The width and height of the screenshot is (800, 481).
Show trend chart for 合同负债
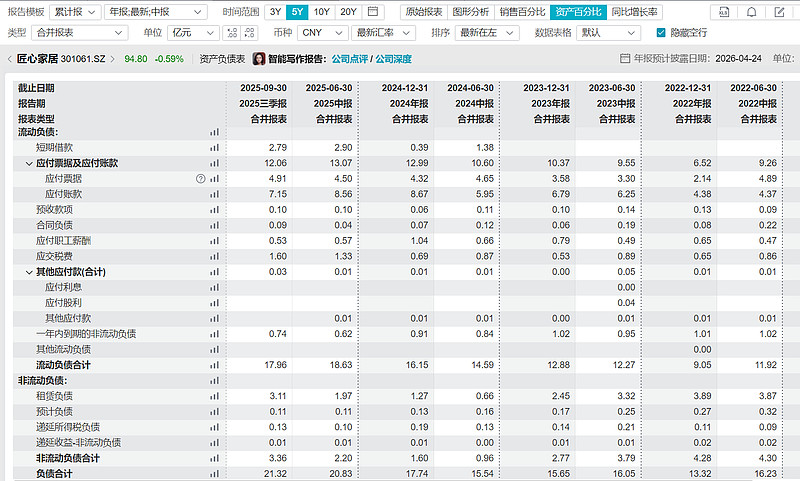(214, 225)
